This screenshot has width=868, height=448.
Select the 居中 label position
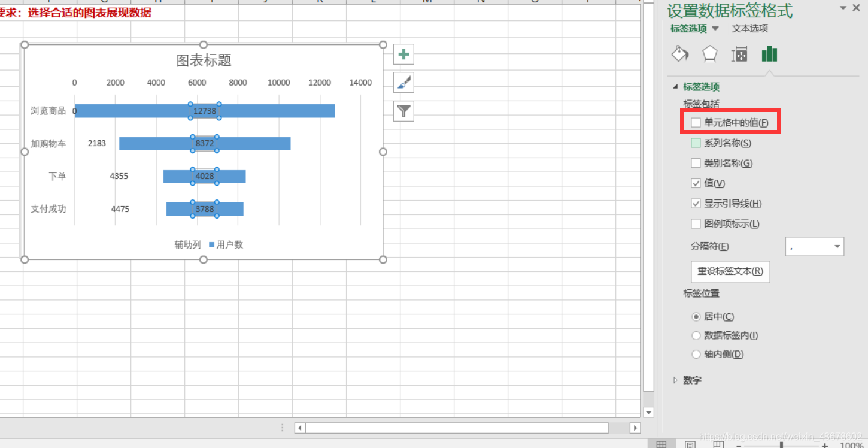[x=696, y=316]
